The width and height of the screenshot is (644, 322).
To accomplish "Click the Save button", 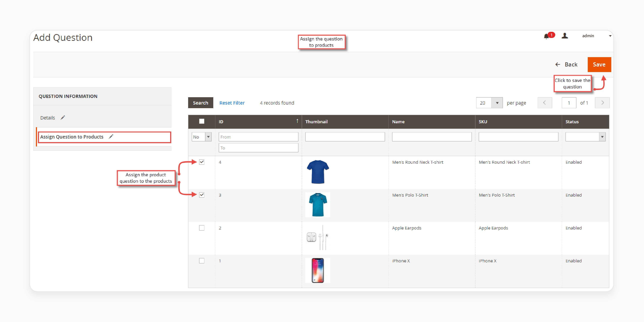I will click(599, 65).
